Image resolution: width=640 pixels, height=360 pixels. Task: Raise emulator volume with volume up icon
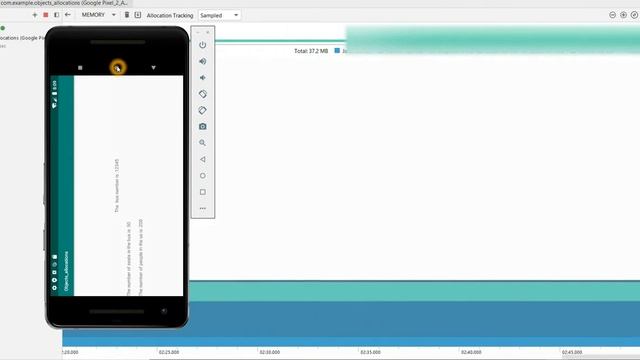pos(202,61)
